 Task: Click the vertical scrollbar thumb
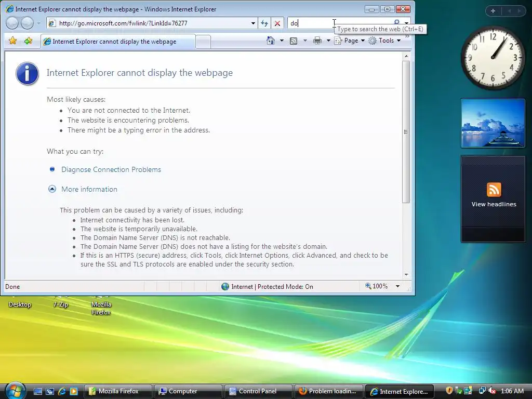pyautogui.click(x=406, y=131)
